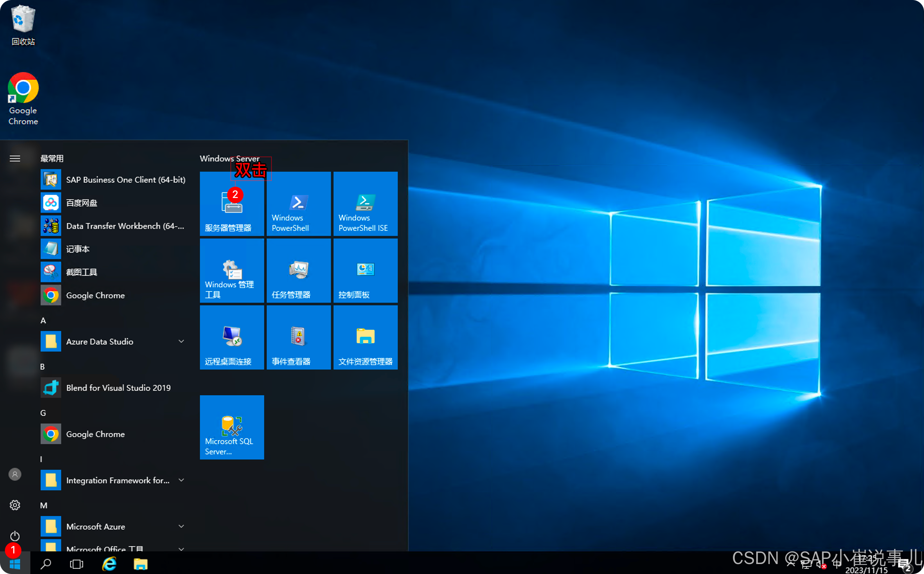Launch Task Manager tile (任务管理器)
Screen dimensions: 924x574
299,270
